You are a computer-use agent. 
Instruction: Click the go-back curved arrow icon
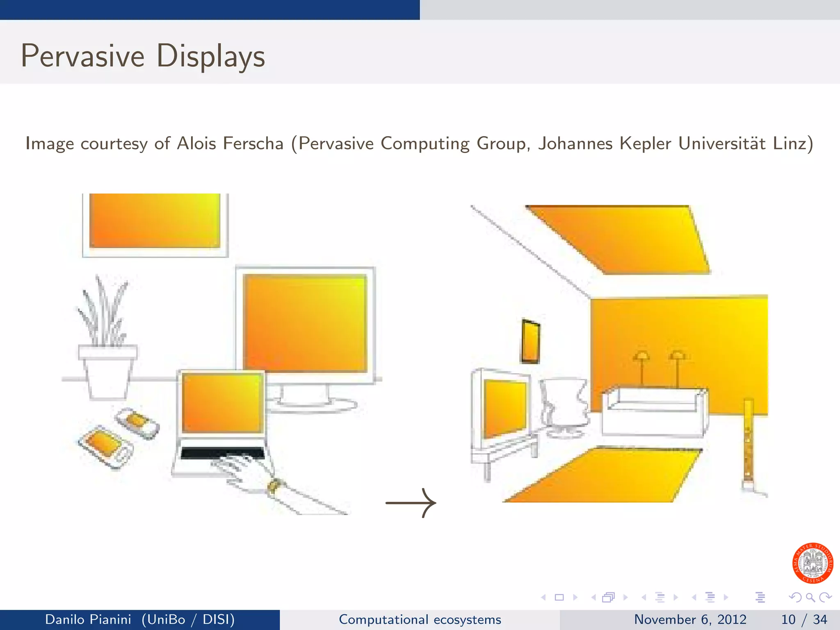(795, 598)
